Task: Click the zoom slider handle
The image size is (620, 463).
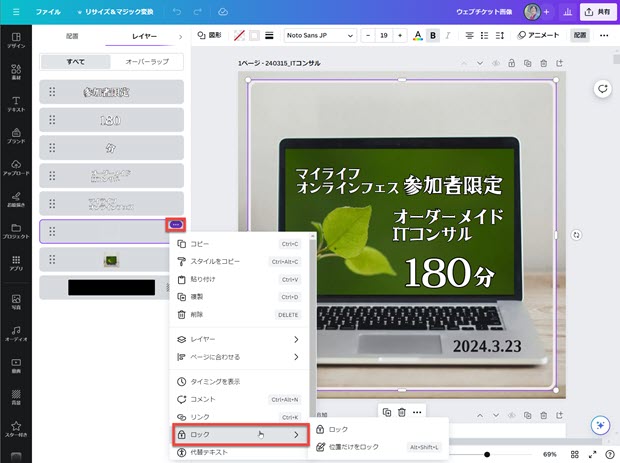Action: click(487, 454)
